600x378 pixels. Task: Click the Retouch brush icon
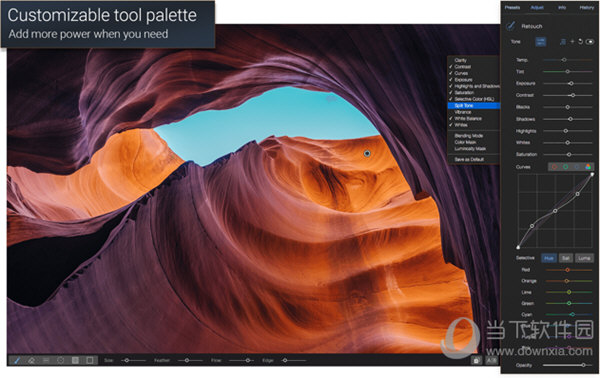point(510,26)
